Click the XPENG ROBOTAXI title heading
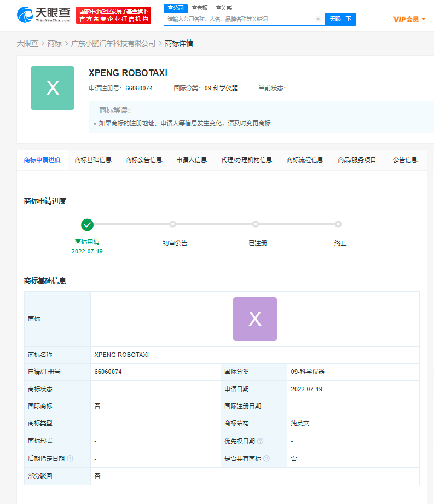Screen dimensions: 434x504 (x=128, y=73)
